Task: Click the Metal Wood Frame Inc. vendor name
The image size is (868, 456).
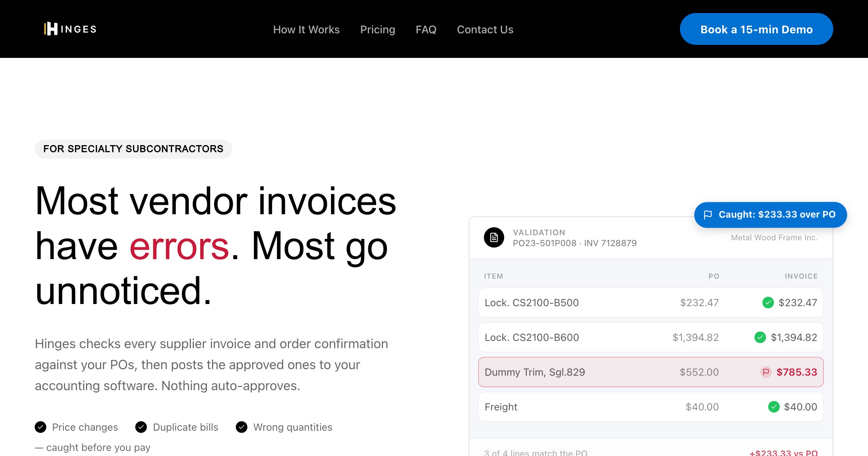Action: (x=774, y=237)
